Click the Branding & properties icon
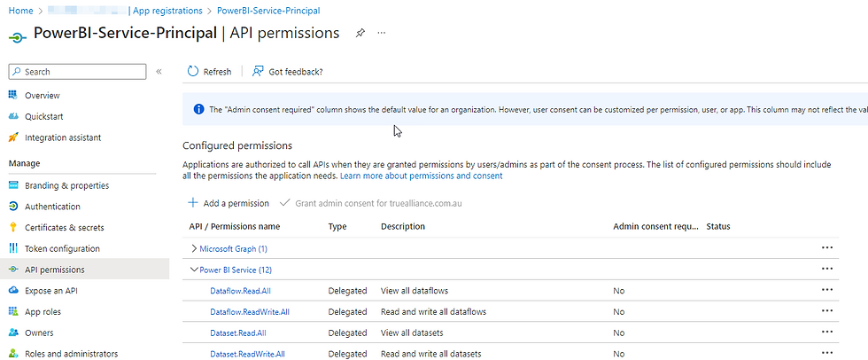Image resolution: width=868 pixels, height=360 pixels. click(14, 185)
